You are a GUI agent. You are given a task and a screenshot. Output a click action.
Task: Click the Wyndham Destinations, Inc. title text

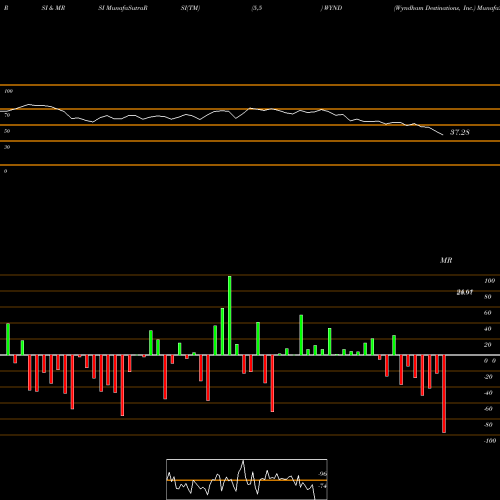(x=434, y=8)
